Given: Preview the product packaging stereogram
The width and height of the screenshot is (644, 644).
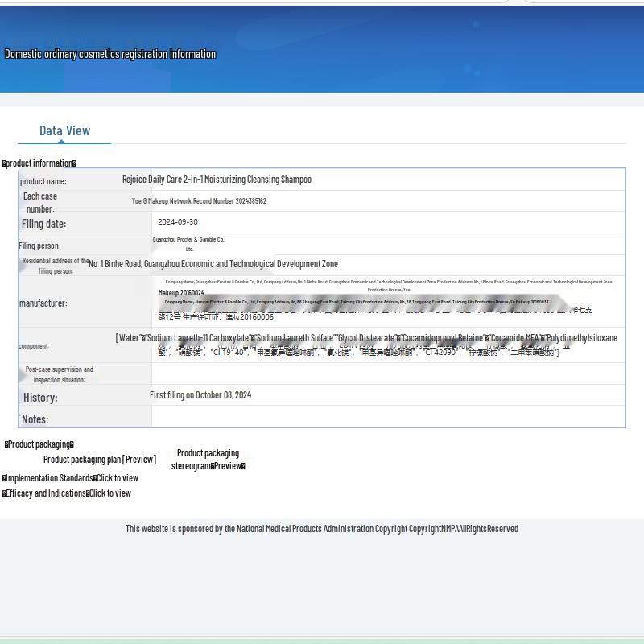Looking at the screenshot, I should click(x=228, y=466).
